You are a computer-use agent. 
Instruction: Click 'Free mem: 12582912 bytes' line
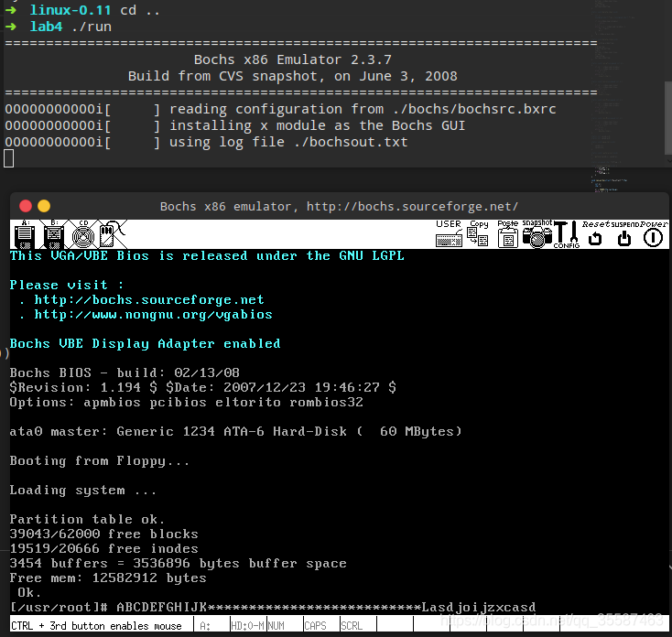108,578
